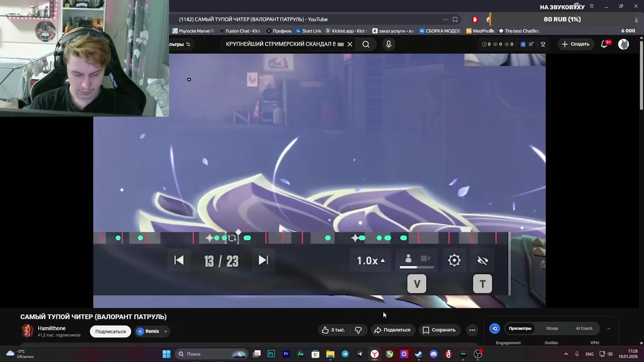The width and height of the screenshot is (644, 362).
Task: Open the Remix dropdown arrow
Action: [166, 332]
